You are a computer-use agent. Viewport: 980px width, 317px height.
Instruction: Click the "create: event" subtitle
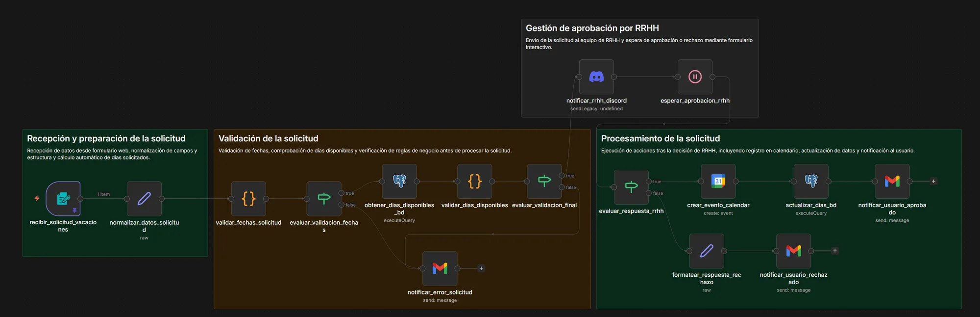pos(718,213)
